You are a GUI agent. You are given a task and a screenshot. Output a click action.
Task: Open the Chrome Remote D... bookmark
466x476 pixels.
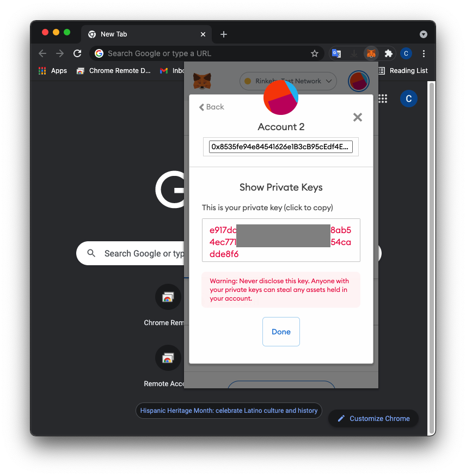[x=113, y=71]
